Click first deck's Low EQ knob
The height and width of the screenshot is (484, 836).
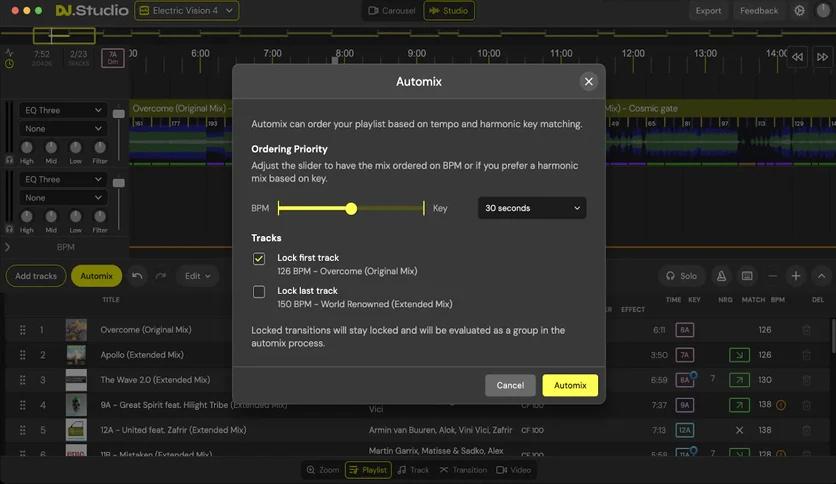tap(75, 147)
